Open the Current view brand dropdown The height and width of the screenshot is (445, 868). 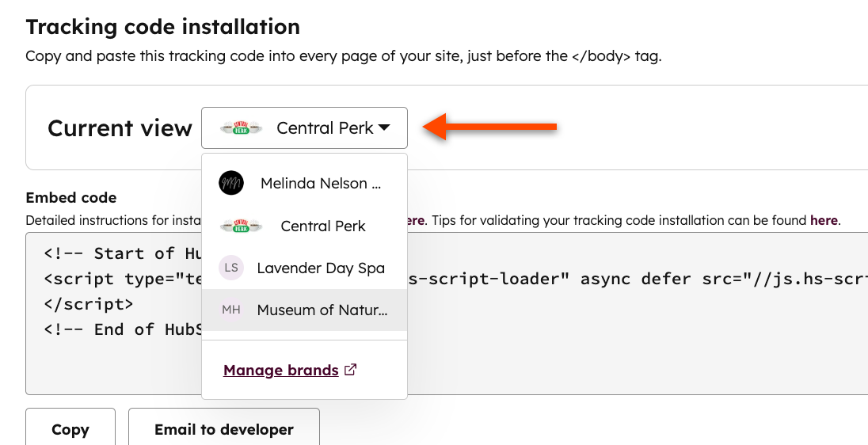[x=304, y=127]
